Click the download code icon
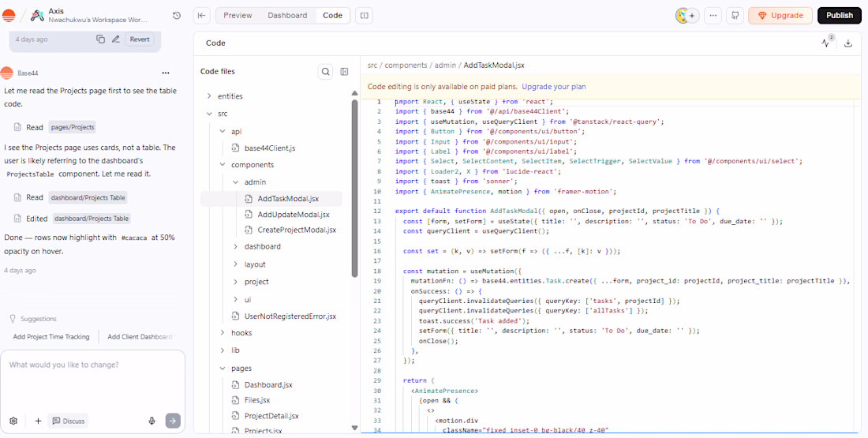Screen dimensions: 868x438 pos(848,43)
